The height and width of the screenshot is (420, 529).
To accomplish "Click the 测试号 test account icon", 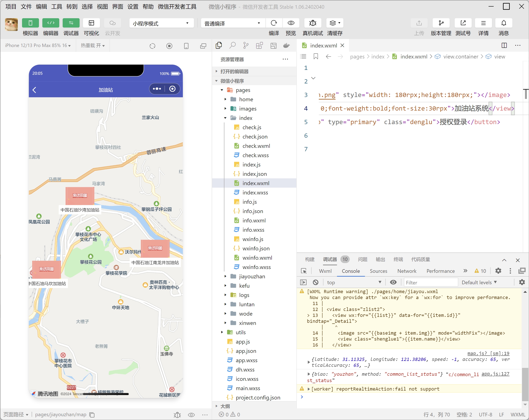I will coord(463,23).
